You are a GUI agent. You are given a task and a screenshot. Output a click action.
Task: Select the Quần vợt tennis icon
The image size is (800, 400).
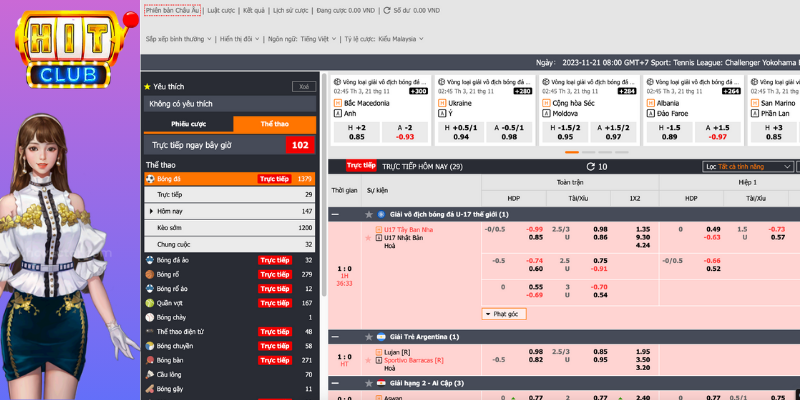(x=149, y=302)
